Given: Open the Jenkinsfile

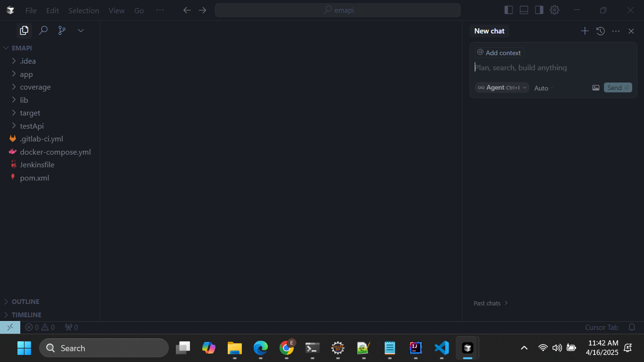Looking at the screenshot, I should [50, 165].
